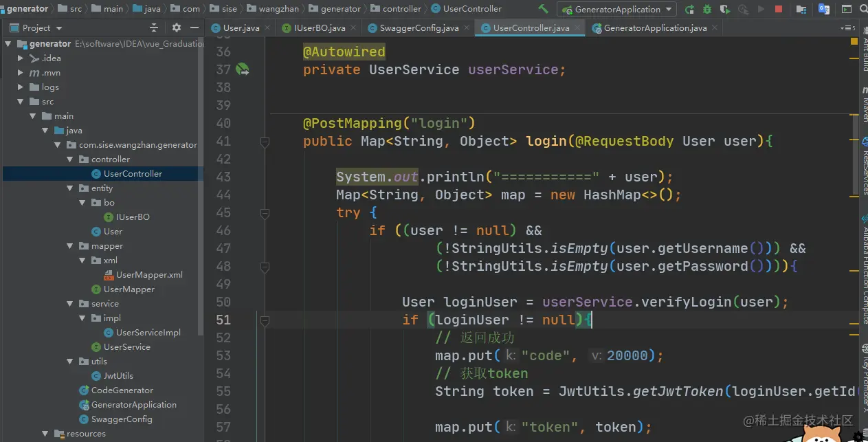The height and width of the screenshot is (442, 868).
Task: Close the IUserBO.java tab
Action: pyautogui.click(x=354, y=28)
